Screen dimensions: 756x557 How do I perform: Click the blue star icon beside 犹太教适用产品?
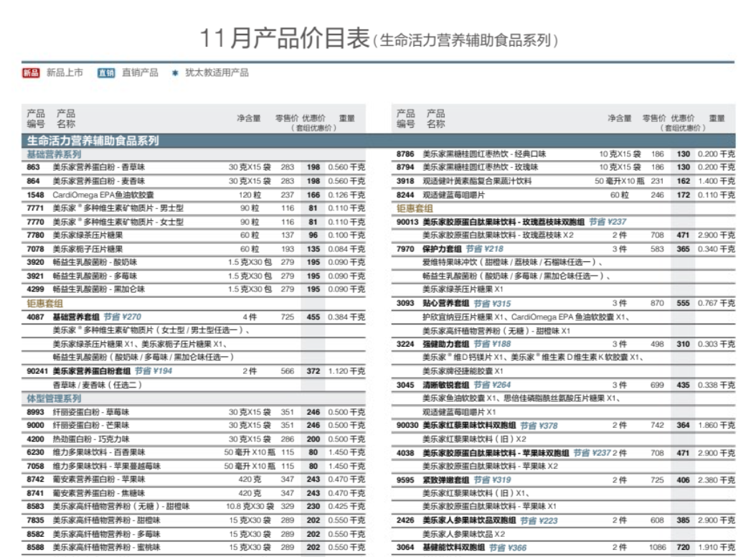pos(175,73)
